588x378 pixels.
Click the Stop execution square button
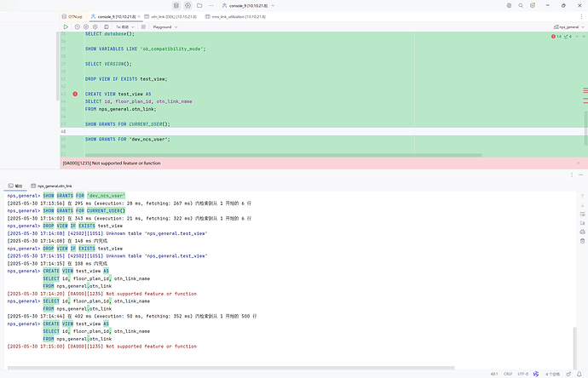pyautogui.click(x=143, y=27)
